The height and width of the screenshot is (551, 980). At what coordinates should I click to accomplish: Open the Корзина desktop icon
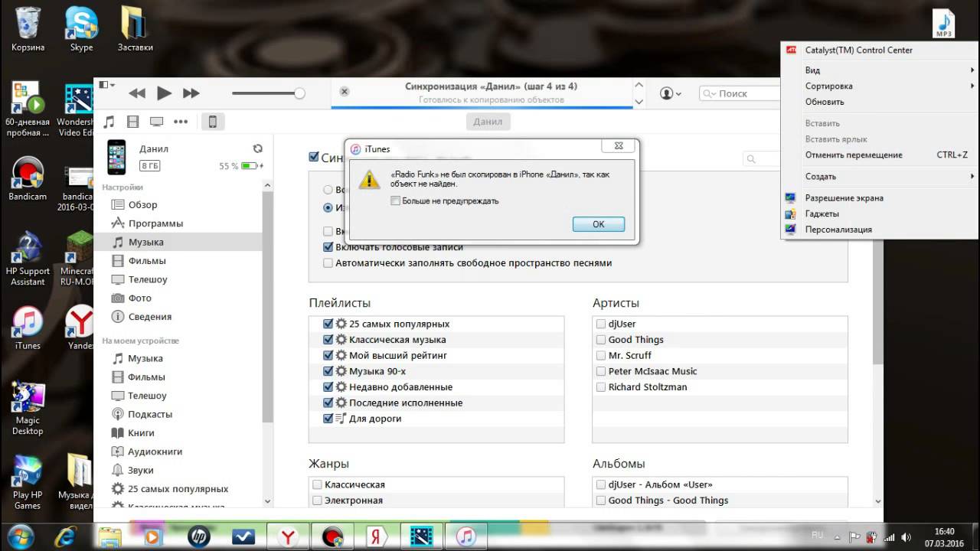click(28, 30)
